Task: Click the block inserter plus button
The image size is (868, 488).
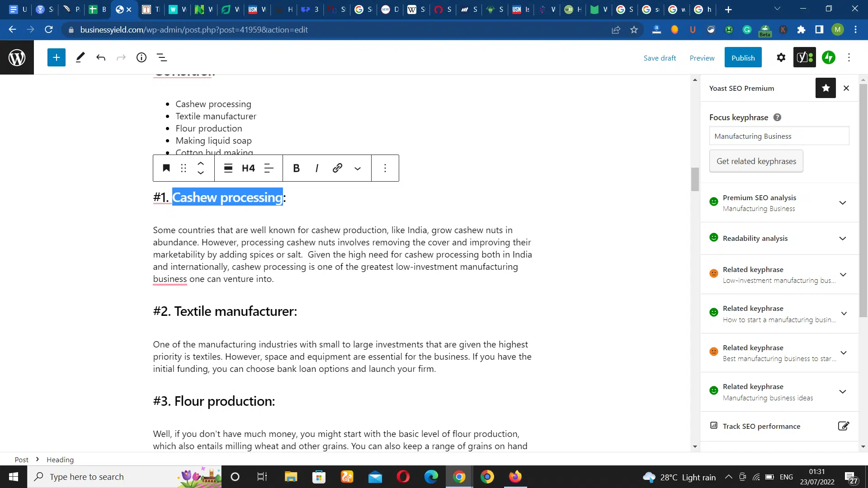Action: coord(56,57)
